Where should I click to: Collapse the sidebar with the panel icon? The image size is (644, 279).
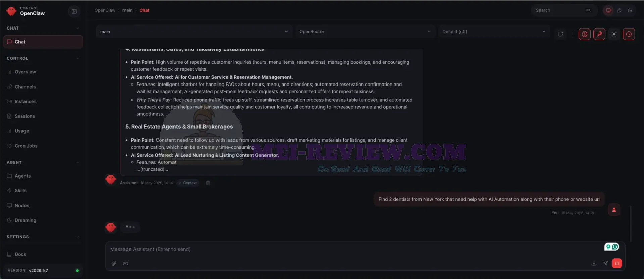[x=74, y=11]
